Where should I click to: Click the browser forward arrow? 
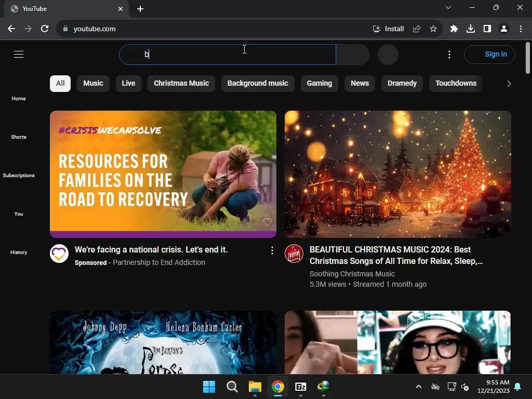point(28,29)
